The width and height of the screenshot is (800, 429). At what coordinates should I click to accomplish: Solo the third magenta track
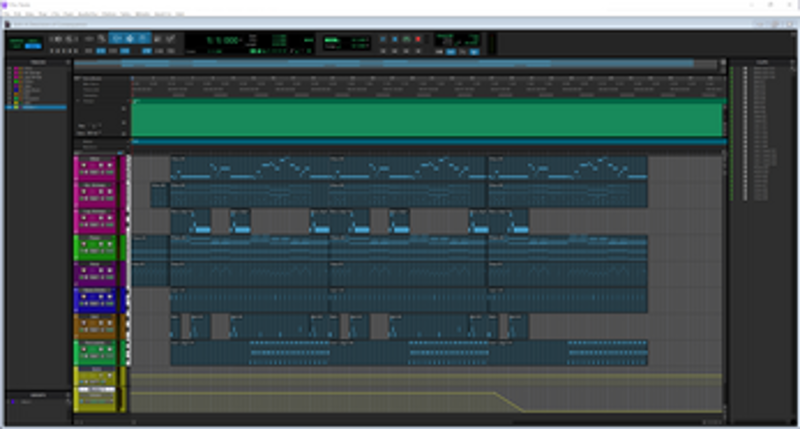(101, 218)
